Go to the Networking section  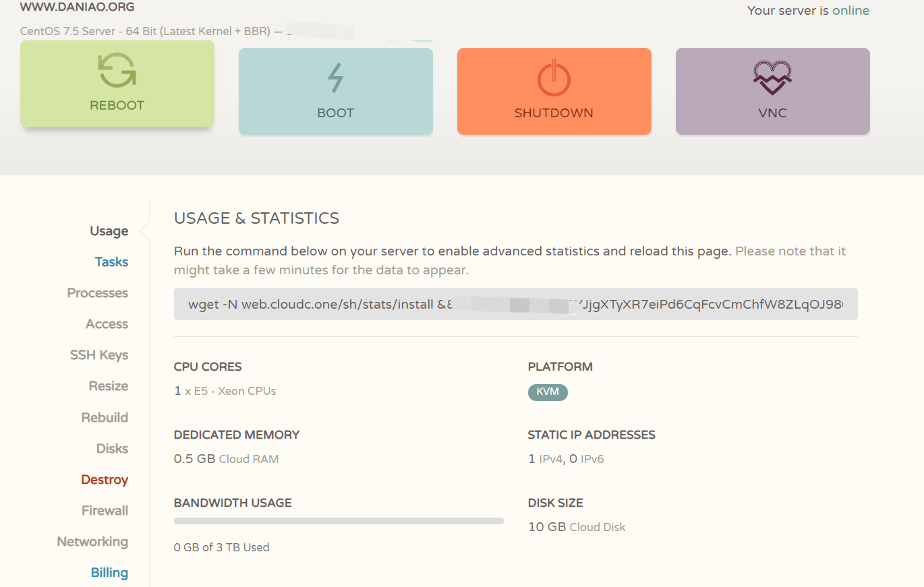click(92, 542)
